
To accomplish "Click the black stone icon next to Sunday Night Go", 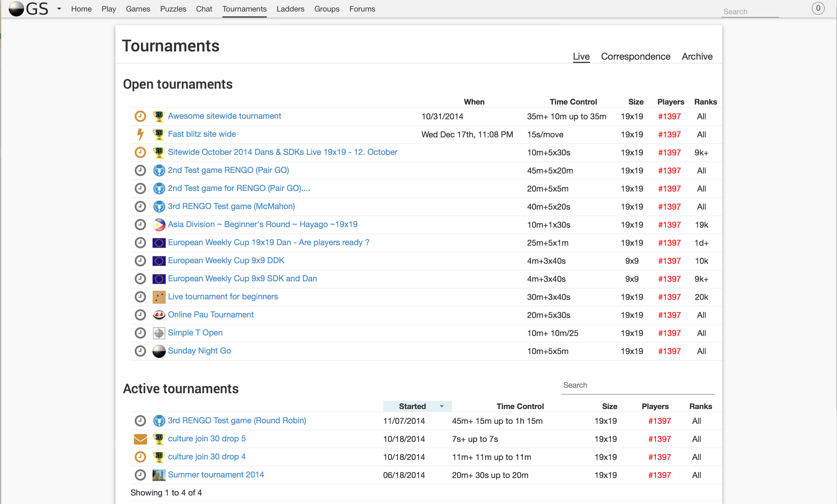I will [x=159, y=351].
